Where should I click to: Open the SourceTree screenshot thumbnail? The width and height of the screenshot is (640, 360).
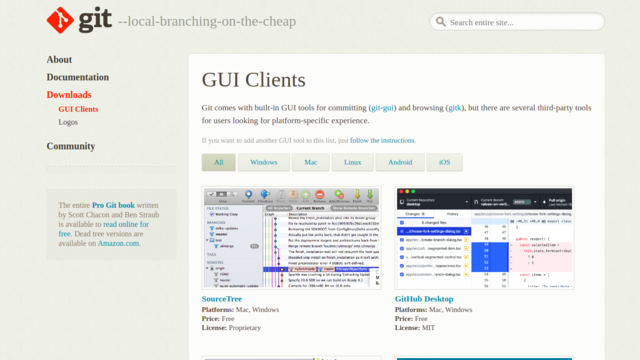coord(291,238)
